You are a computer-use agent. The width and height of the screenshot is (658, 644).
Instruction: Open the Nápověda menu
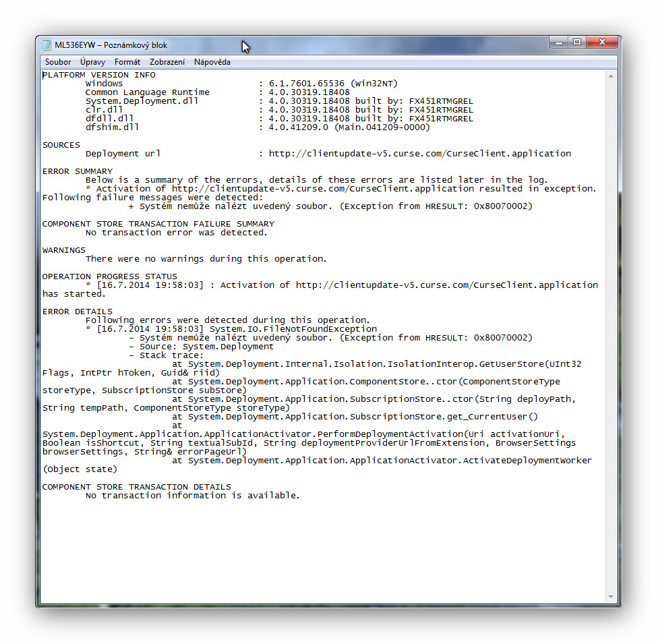(x=212, y=62)
